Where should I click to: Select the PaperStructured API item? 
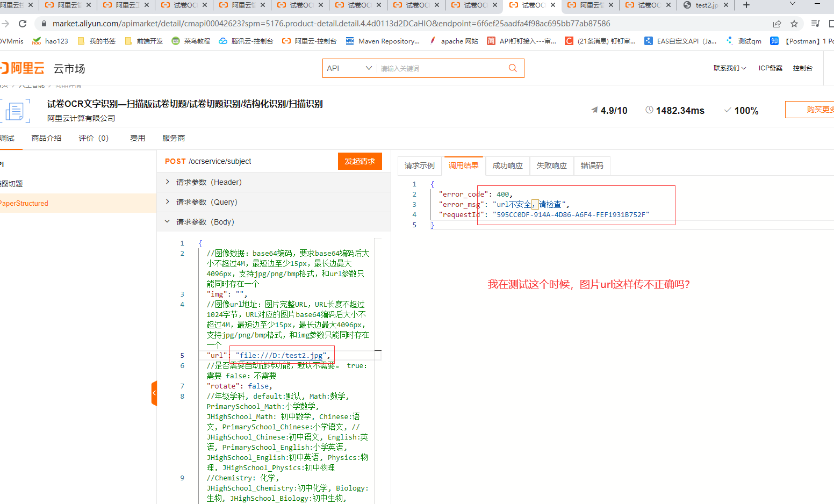click(78, 203)
